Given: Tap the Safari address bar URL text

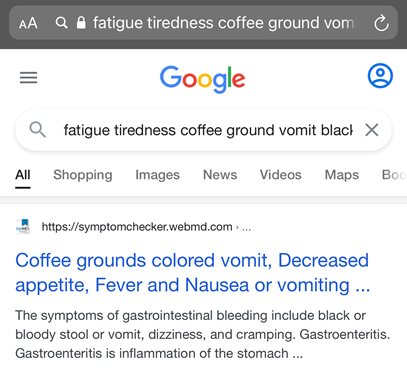Looking at the screenshot, I should [223, 23].
